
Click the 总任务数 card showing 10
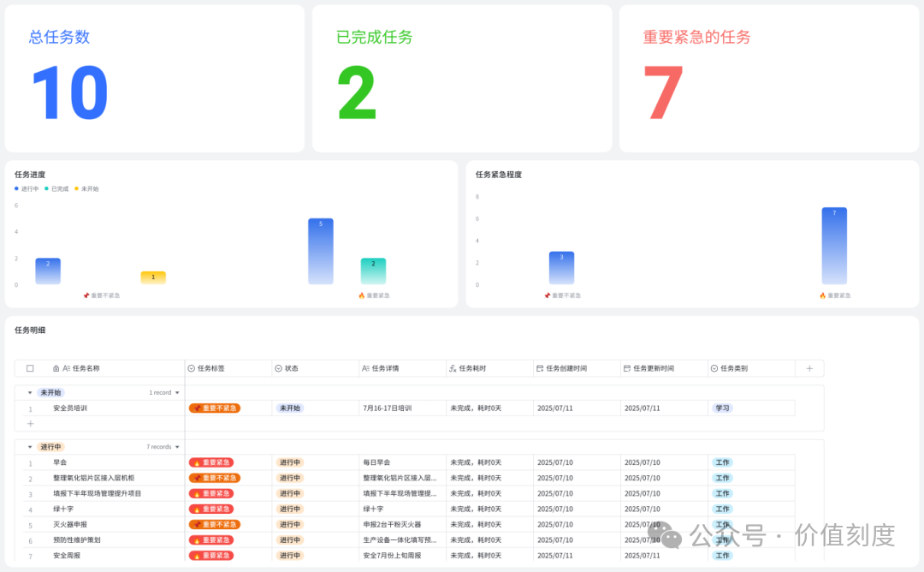tap(154, 79)
